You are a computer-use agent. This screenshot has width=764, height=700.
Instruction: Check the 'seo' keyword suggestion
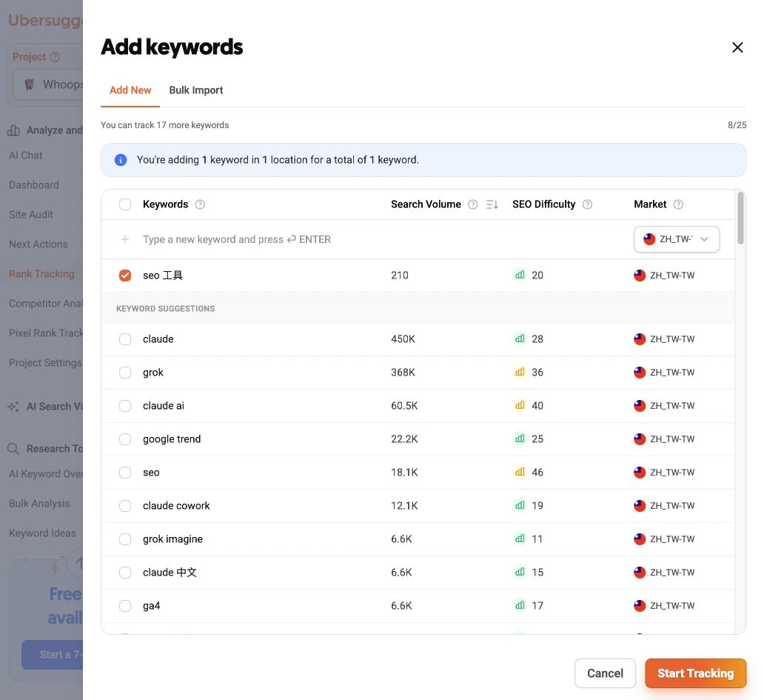pos(125,473)
